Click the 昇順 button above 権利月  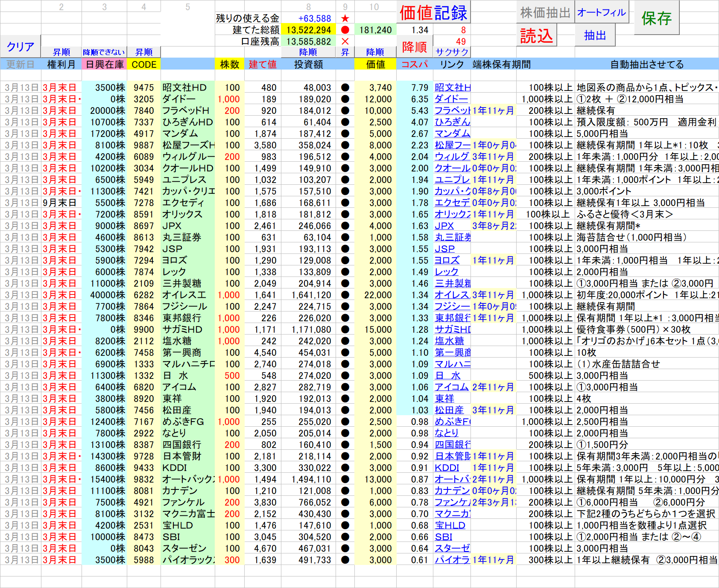coord(61,52)
